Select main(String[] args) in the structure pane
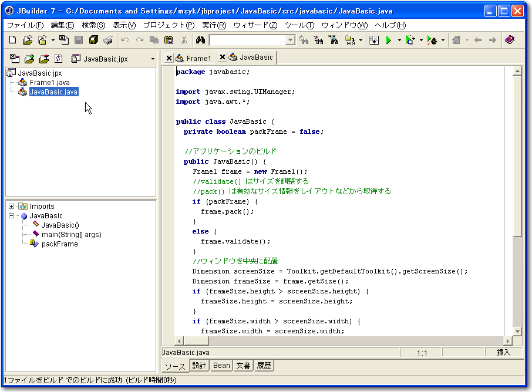532x392 pixels. click(x=71, y=235)
